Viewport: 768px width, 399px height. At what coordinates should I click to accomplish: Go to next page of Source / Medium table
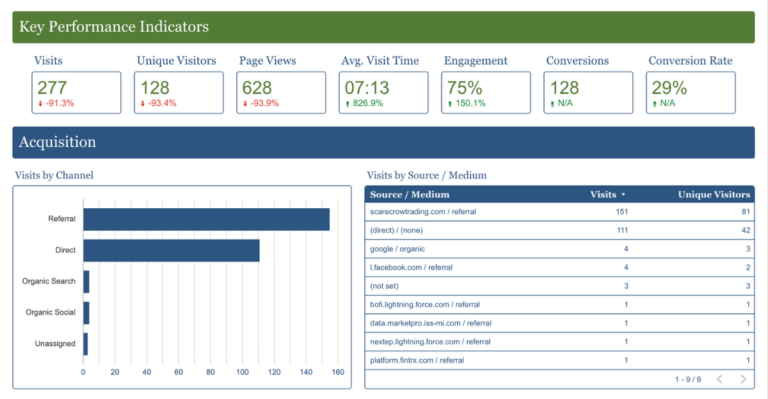tap(743, 379)
